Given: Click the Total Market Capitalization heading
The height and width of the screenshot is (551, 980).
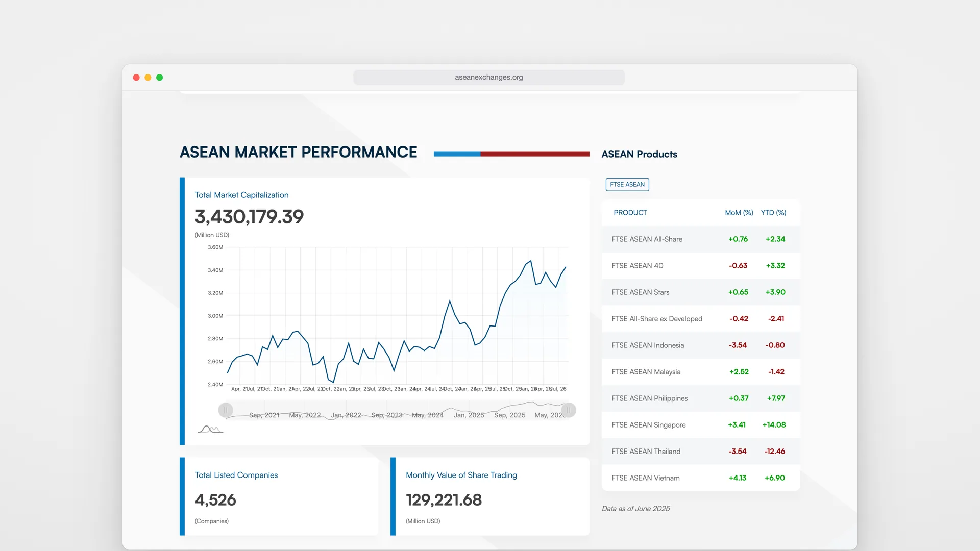Looking at the screenshot, I should (x=241, y=195).
